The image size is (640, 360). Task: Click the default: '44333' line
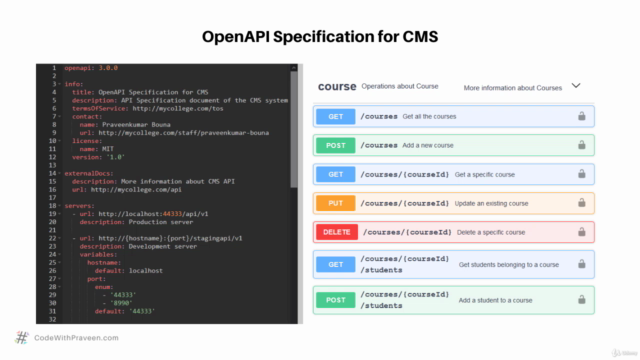pos(125,311)
